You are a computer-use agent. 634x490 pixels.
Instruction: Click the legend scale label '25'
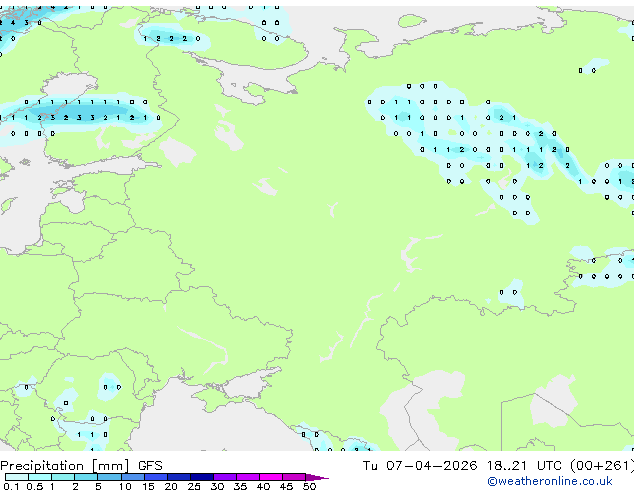[194, 486]
